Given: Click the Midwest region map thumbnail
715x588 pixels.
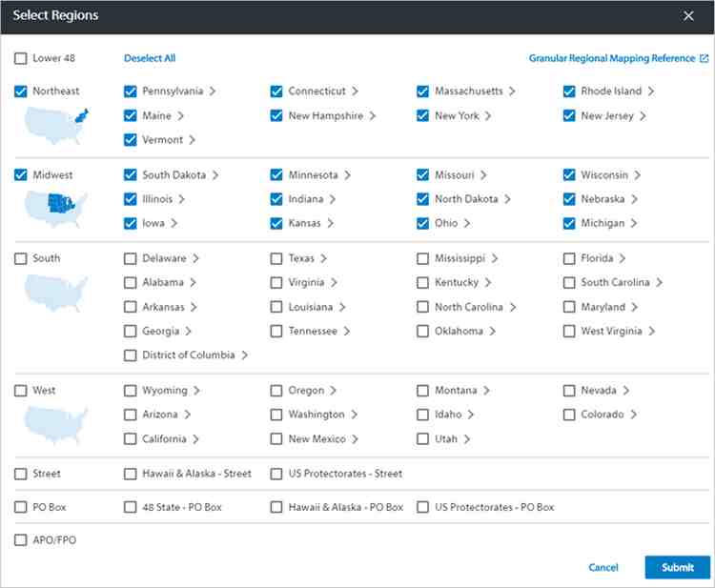Looking at the screenshot, I should tap(55, 210).
